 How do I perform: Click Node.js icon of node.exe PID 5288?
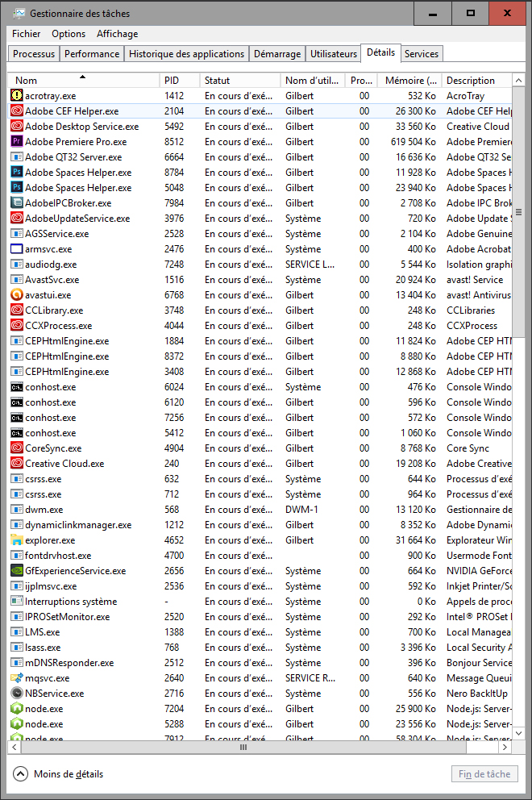tap(17, 724)
